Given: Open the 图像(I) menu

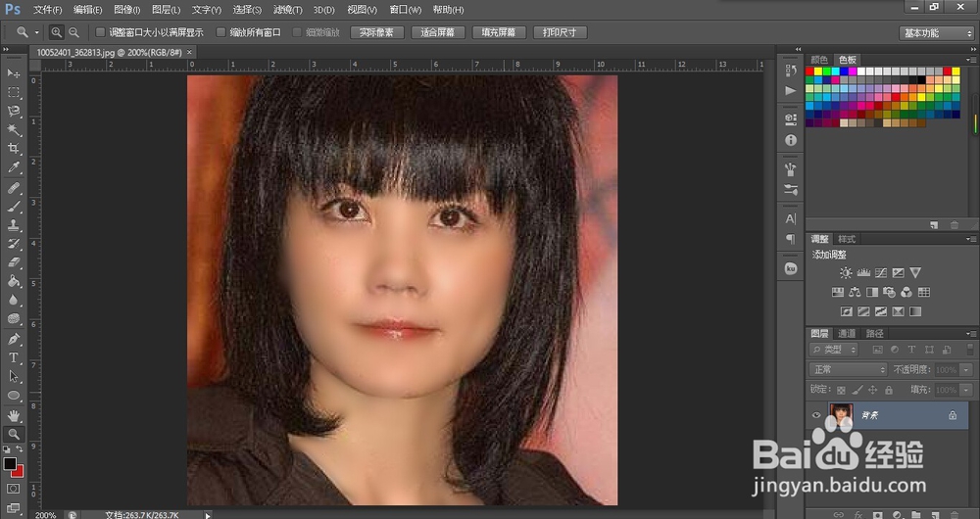Looking at the screenshot, I should pyautogui.click(x=127, y=10).
